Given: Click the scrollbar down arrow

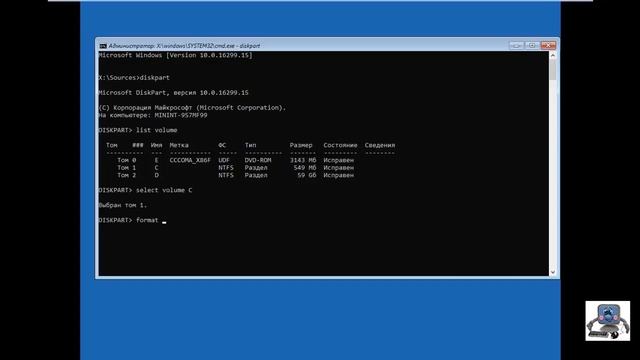Looking at the screenshot, I should 553,272.
